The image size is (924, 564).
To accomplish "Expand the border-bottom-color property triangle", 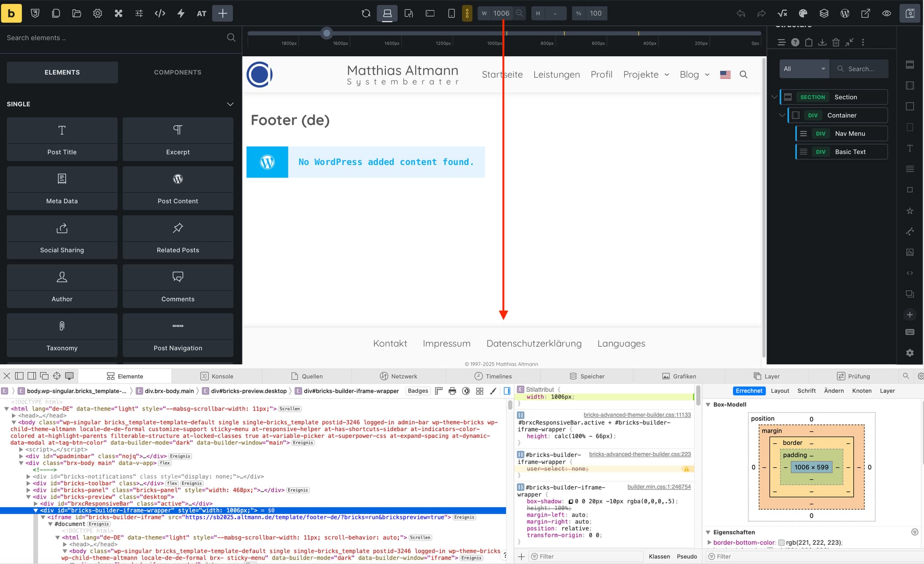I will [709, 542].
